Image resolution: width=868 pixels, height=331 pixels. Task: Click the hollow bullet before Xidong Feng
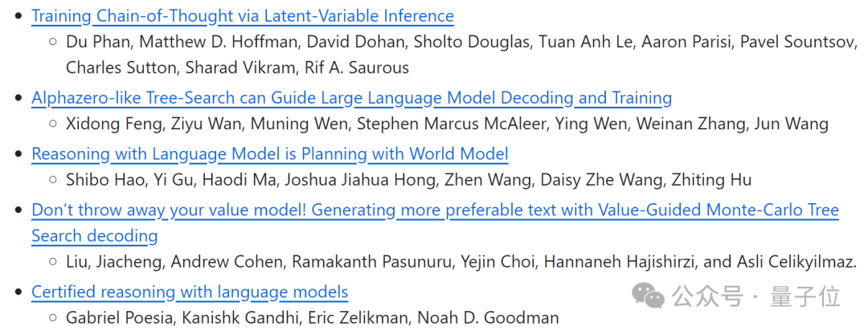click(53, 124)
